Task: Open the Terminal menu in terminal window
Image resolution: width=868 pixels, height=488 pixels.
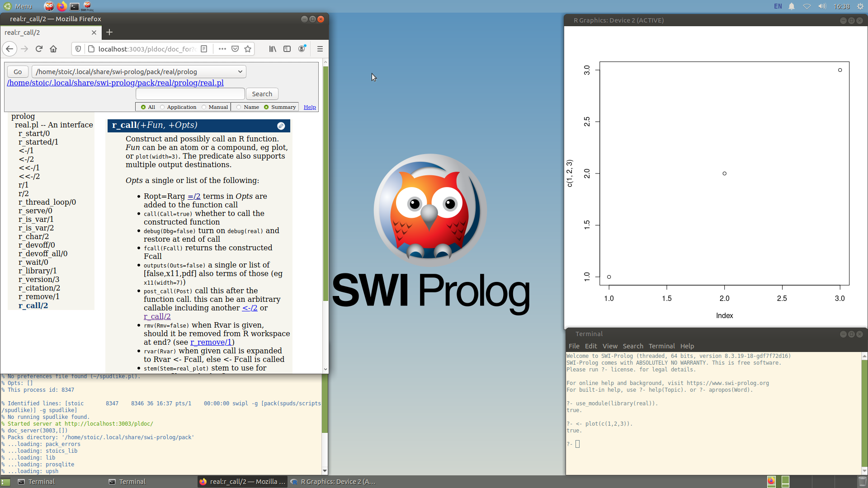Action: tap(662, 346)
